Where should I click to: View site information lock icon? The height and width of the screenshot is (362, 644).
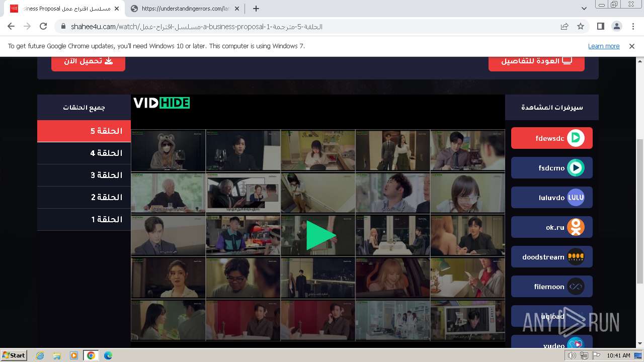63,27
